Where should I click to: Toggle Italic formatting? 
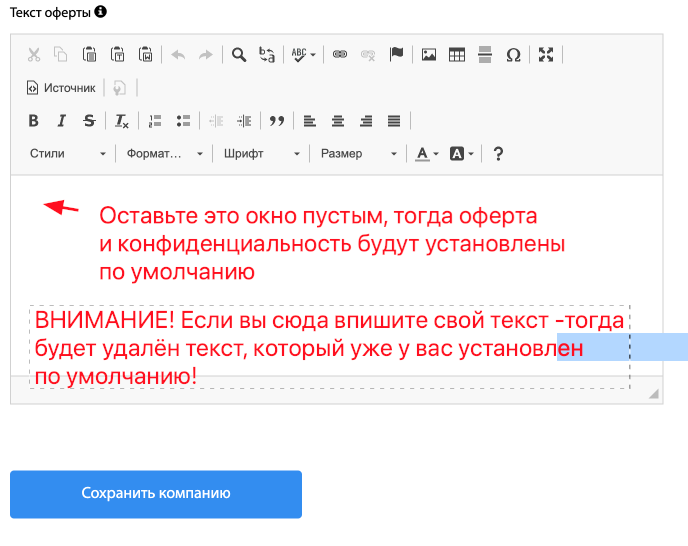point(61,121)
